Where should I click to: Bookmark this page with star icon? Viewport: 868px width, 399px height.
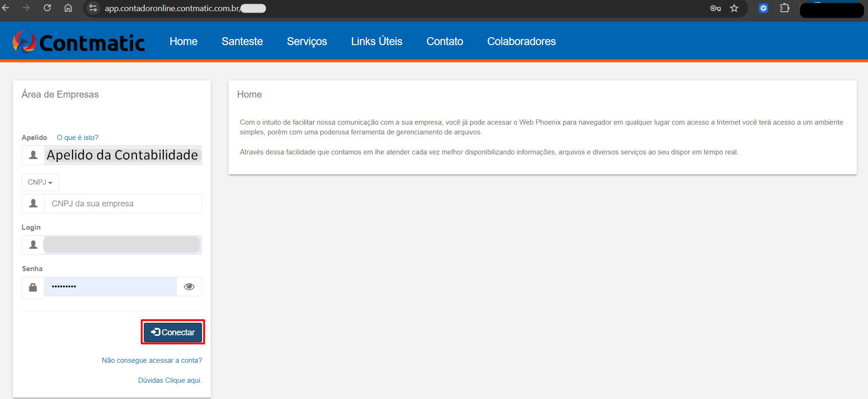click(x=734, y=8)
